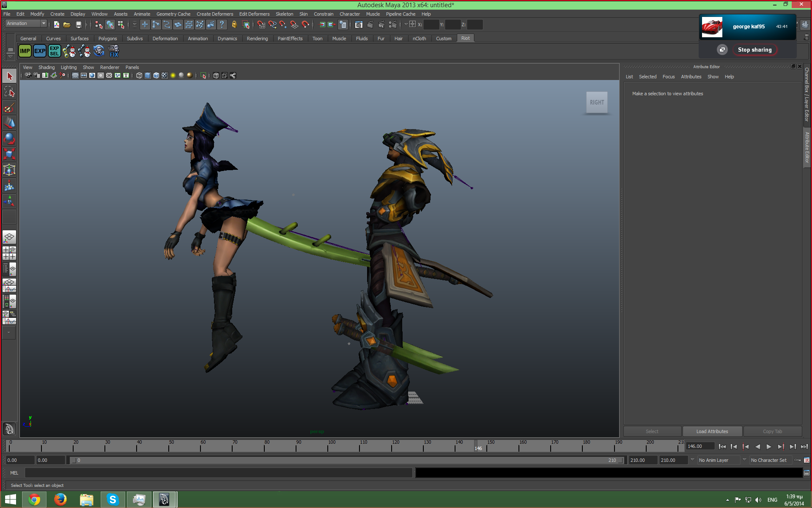The width and height of the screenshot is (812, 508).
Task: Open the viewport Lighting menu
Action: (69, 67)
